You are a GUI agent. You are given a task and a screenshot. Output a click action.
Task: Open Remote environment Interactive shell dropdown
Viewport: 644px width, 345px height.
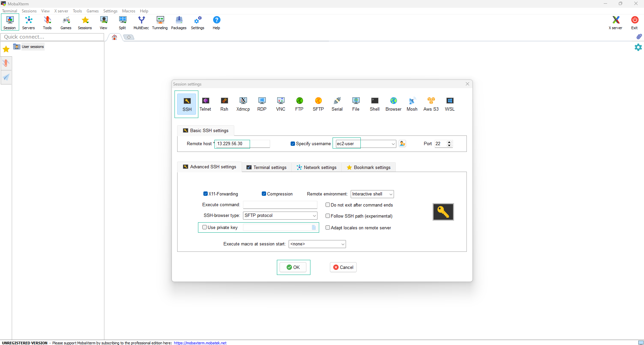[372, 194]
